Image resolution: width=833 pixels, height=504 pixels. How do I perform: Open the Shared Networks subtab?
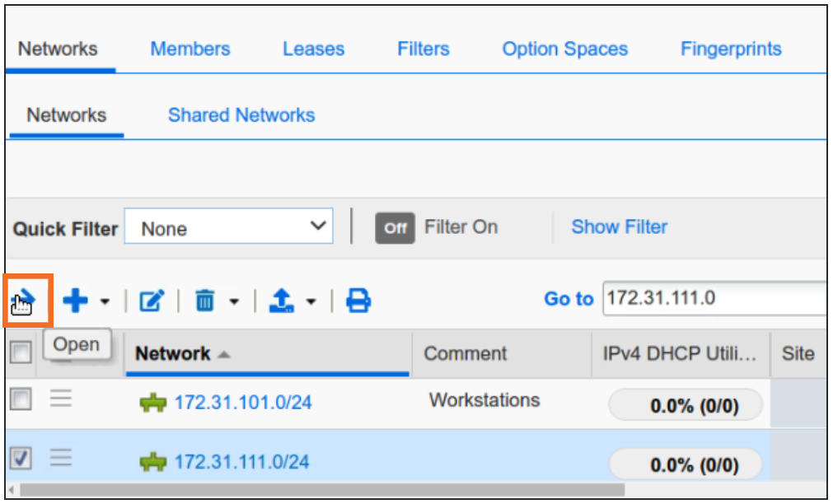click(241, 115)
